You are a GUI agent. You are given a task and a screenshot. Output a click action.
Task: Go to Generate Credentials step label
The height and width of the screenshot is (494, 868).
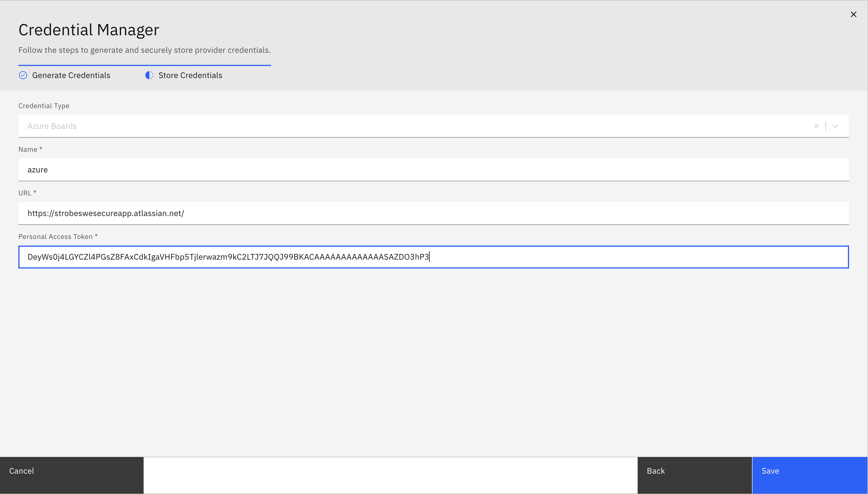click(71, 75)
